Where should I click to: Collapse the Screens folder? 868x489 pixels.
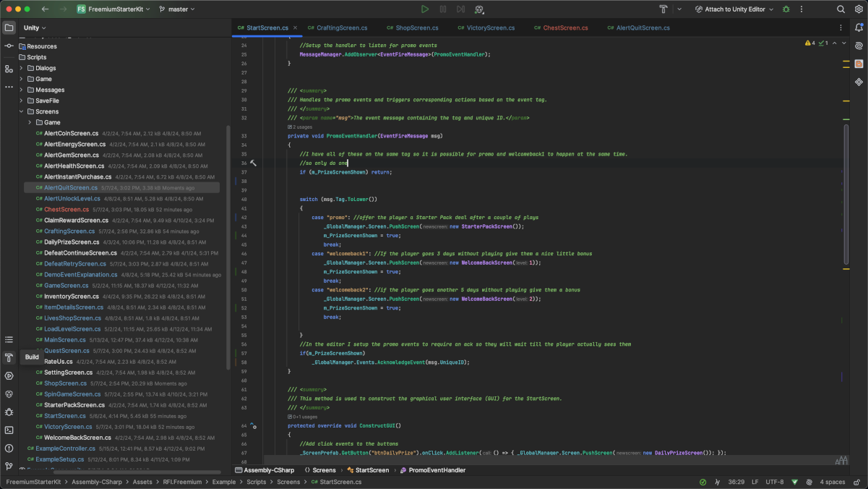(22, 111)
